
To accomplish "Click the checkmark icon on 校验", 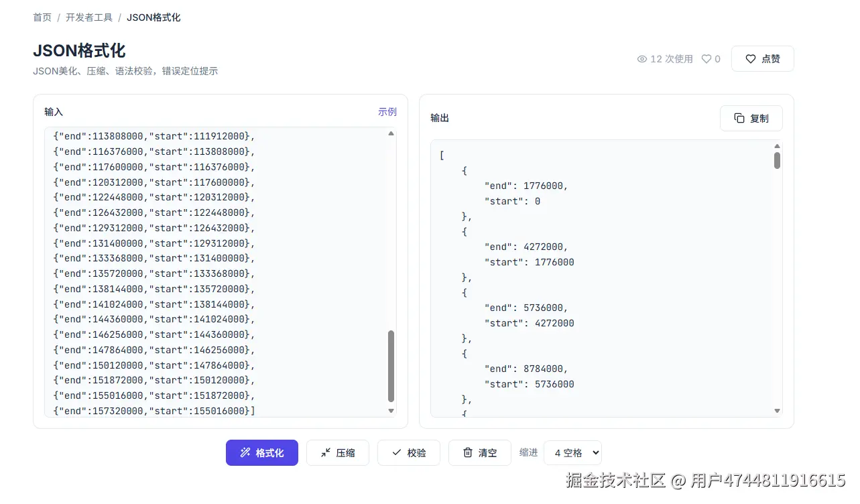I will pyautogui.click(x=397, y=452).
